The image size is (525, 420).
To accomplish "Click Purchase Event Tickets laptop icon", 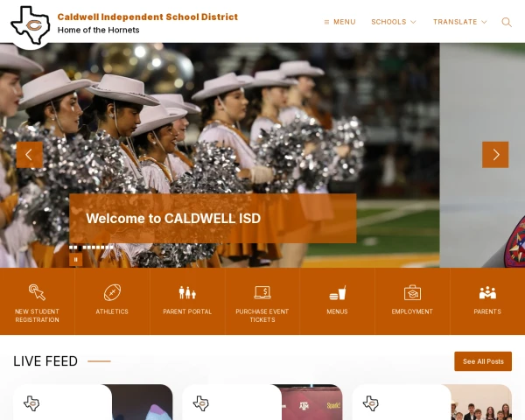I will pos(262,292).
